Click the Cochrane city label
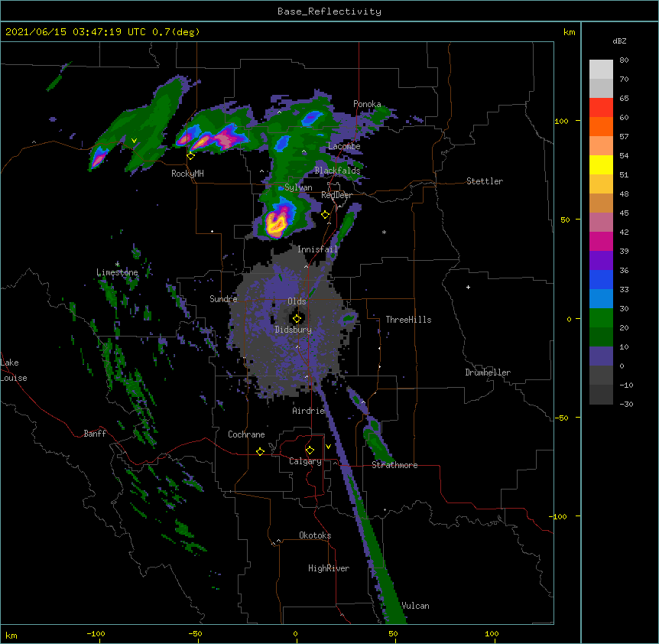 coord(246,434)
